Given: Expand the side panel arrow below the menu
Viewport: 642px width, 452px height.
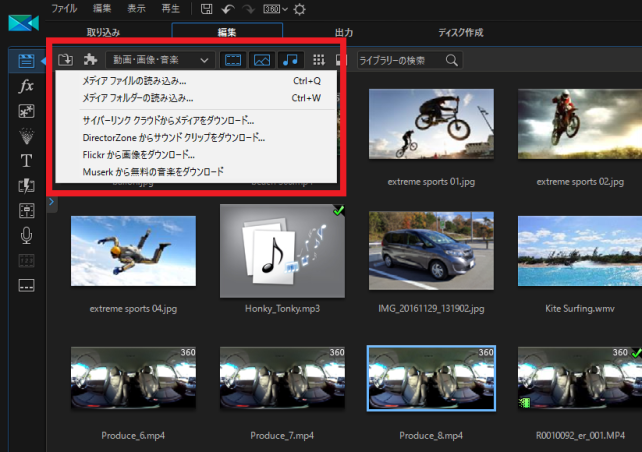Looking at the screenshot, I should click(51, 203).
